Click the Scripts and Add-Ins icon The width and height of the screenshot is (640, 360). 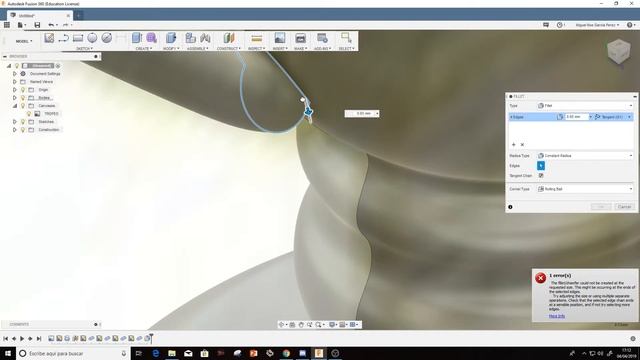[322, 38]
